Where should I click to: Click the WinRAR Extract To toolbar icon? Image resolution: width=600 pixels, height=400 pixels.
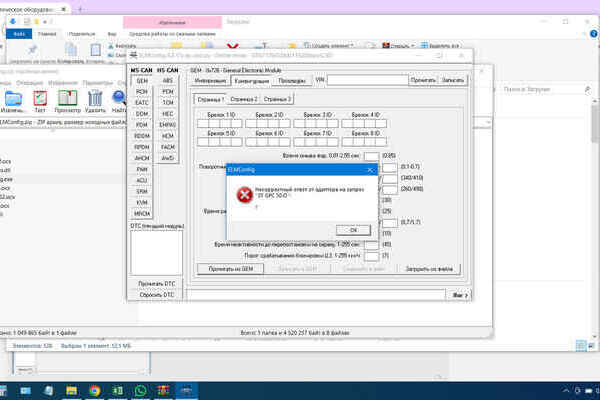(x=13, y=99)
